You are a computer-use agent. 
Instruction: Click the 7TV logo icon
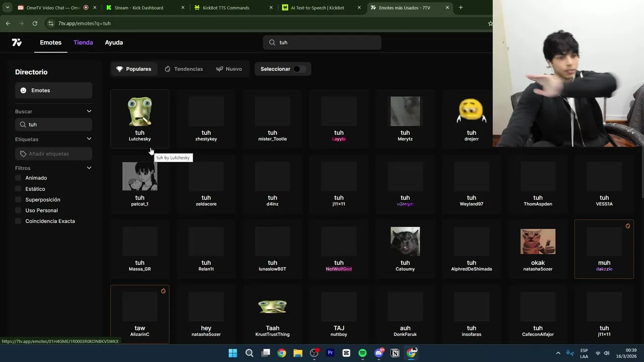[17, 43]
